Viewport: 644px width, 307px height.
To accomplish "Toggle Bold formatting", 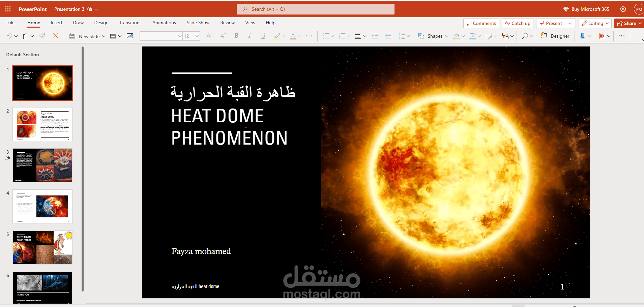I will pos(236,36).
